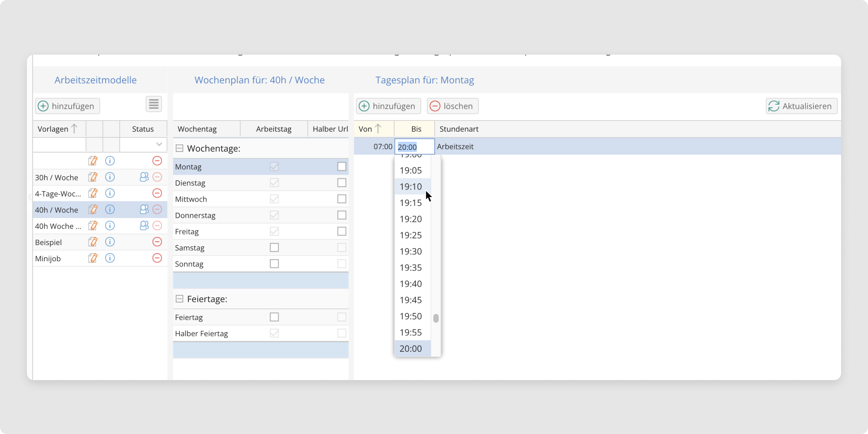The width and height of the screenshot is (868, 434).
Task: Click info icon for Beispiel template
Action: [x=110, y=242]
